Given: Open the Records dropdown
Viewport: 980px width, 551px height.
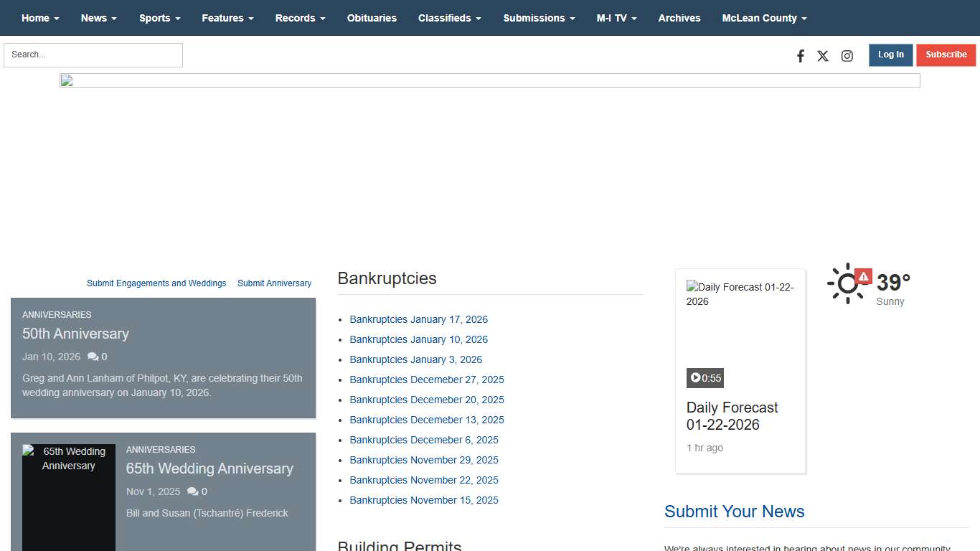Looking at the screenshot, I should [x=300, y=18].
